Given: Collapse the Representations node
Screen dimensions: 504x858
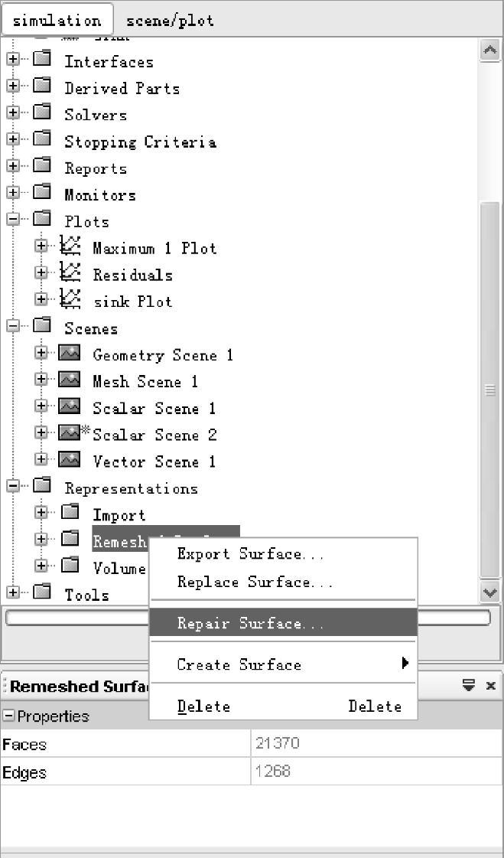Looking at the screenshot, I should [13, 487].
